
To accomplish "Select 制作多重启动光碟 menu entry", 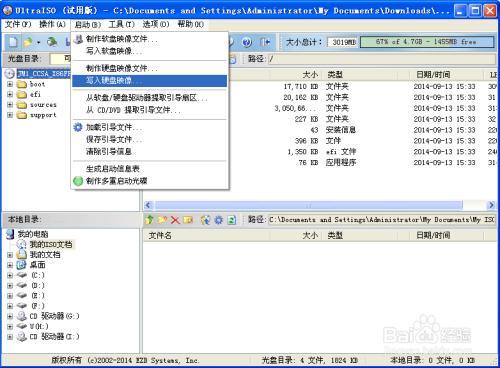I will point(150,181).
